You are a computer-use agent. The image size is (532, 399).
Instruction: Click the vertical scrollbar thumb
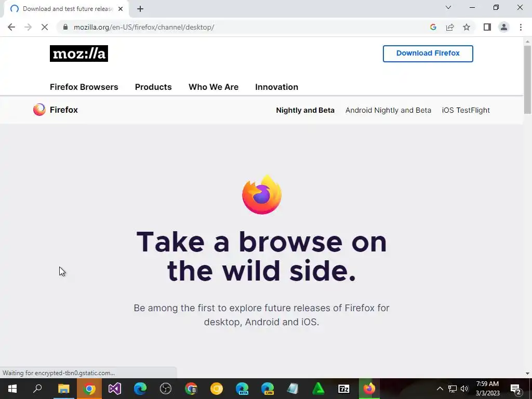(527, 79)
